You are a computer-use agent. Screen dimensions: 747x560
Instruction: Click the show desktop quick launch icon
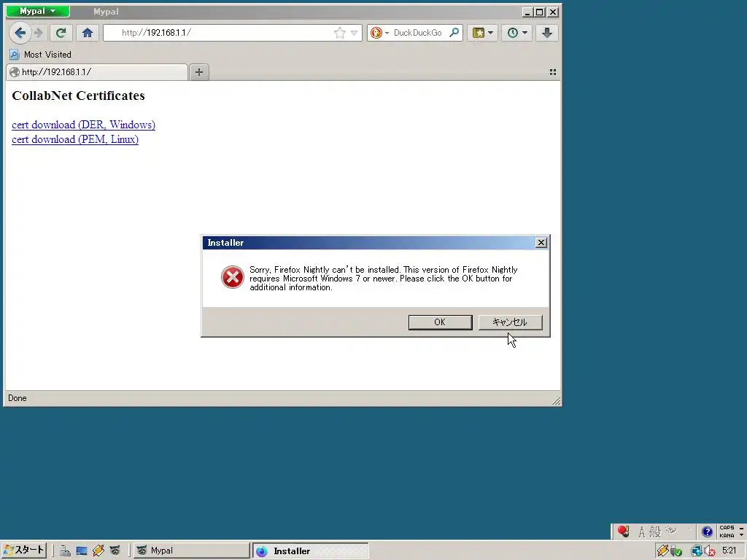tap(82, 551)
